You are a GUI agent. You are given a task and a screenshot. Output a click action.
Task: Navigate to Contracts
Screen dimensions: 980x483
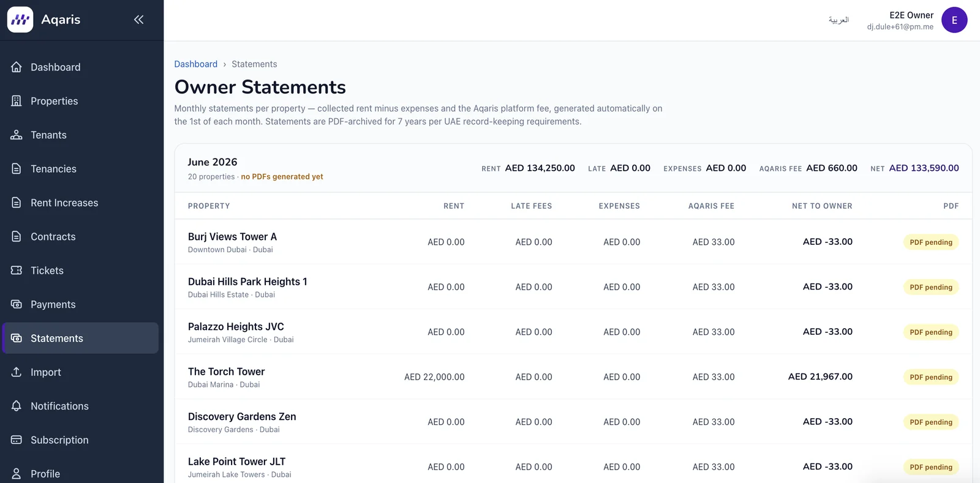click(80, 236)
